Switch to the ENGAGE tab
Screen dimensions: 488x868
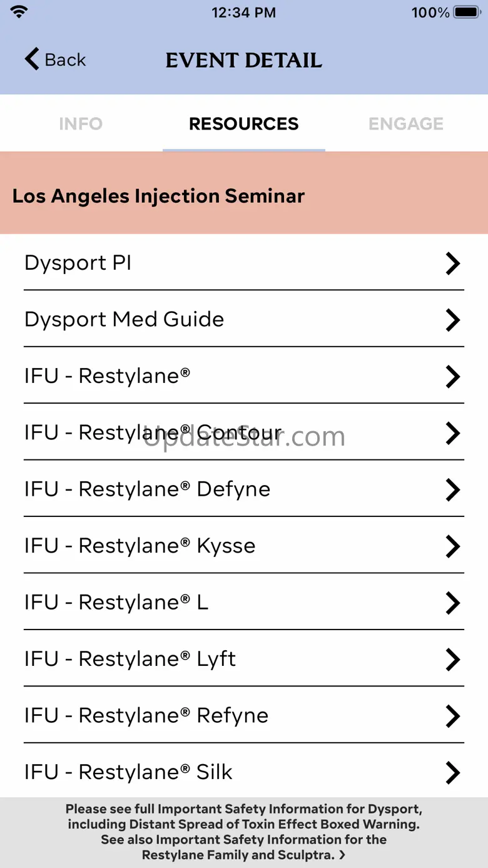point(406,124)
